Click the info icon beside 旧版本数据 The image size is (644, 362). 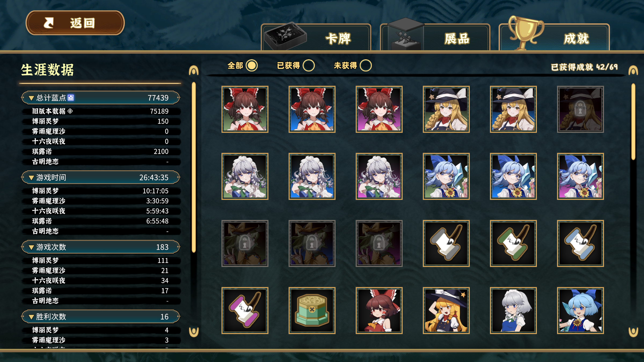70,111
